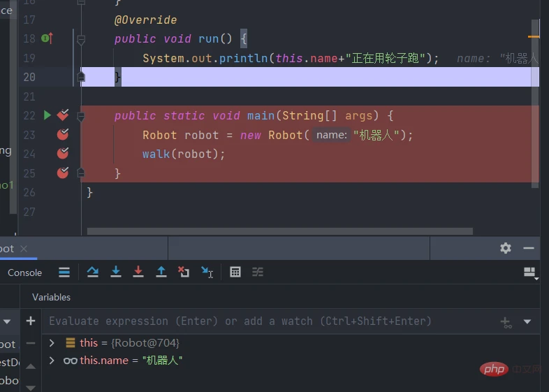The height and width of the screenshot is (392, 549).
Task: Select the Variables panel tab
Action: coord(51,297)
